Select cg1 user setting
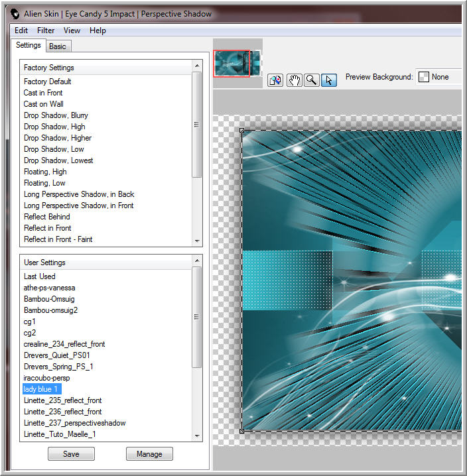467x476 pixels. click(29, 322)
